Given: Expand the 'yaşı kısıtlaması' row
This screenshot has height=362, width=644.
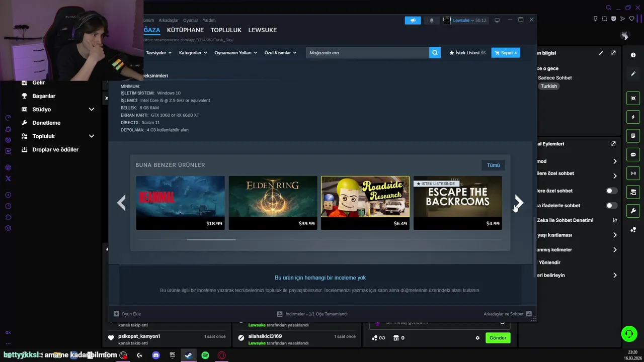Looking at the screenshot, I should coord(577,235).
